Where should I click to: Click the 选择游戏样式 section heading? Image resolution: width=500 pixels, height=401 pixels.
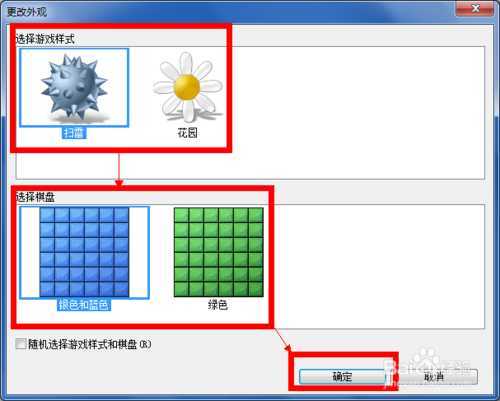(45, 39)
